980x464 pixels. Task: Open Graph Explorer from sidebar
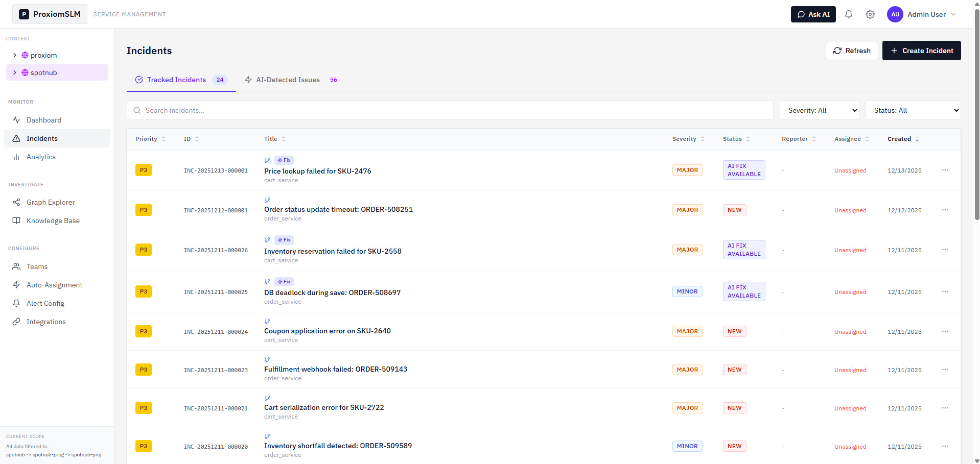click(x=51, y=202)
